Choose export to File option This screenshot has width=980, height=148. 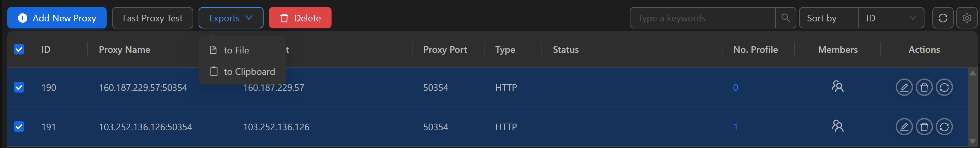236,50
